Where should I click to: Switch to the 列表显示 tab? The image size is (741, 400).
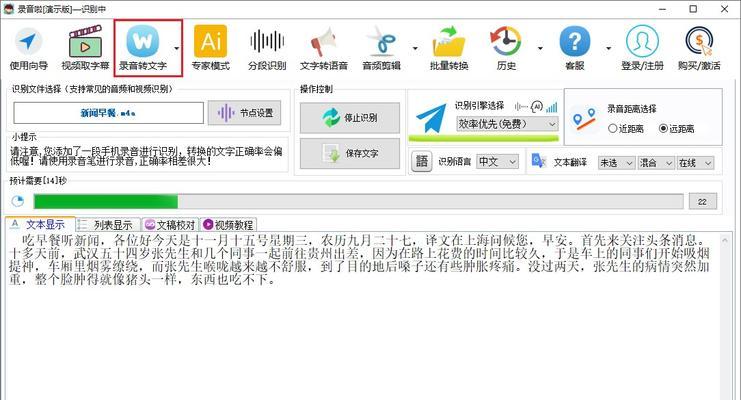(108, 225)
